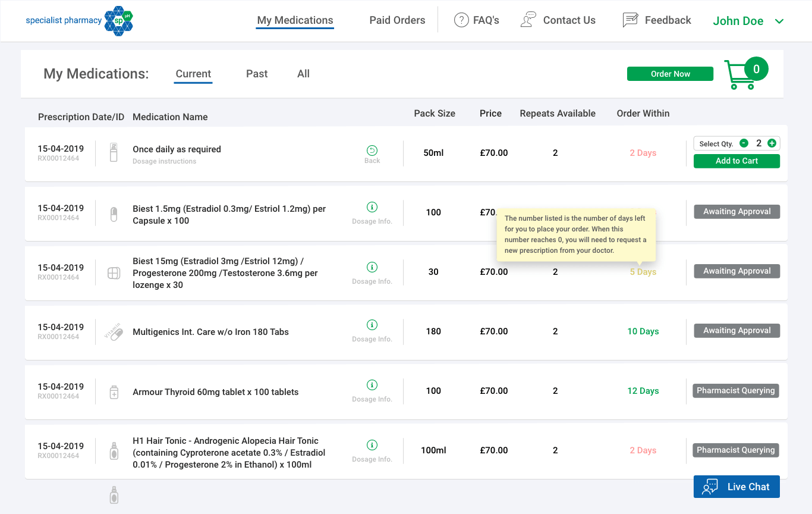This screenshot has height=514, width=812.
Task: Open Dosage Info for Multigenics Int. Care
Action: [372, 325]
